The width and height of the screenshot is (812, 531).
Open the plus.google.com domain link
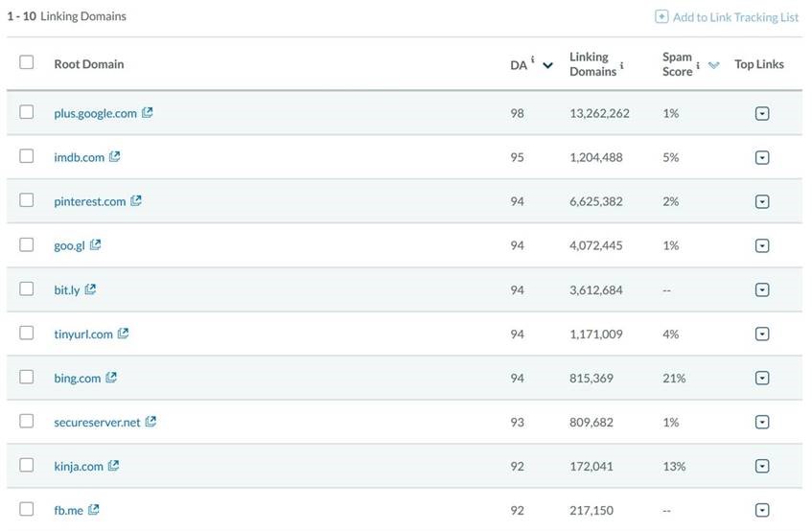point(95,113)
